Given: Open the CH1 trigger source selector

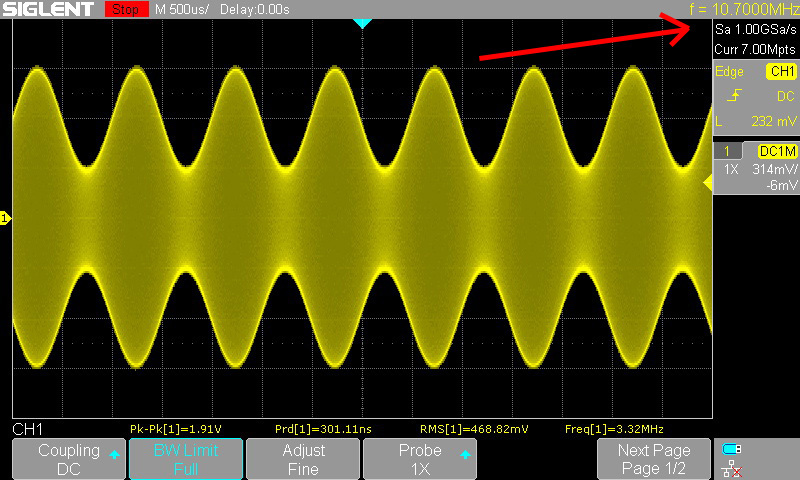Looking at the screenshot, I should click(x=780, y=71).
